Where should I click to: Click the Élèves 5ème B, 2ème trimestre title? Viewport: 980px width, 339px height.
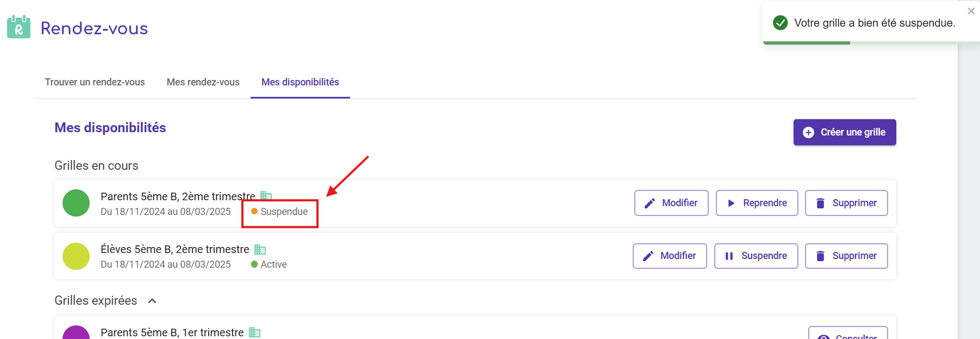pyautogui.click(x=175, y=249)
